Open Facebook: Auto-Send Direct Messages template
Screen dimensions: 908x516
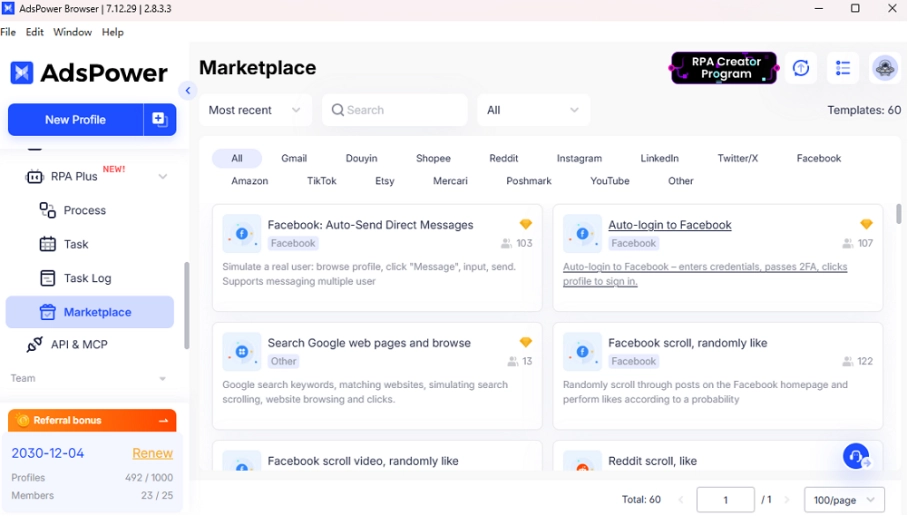pos(370,225)
